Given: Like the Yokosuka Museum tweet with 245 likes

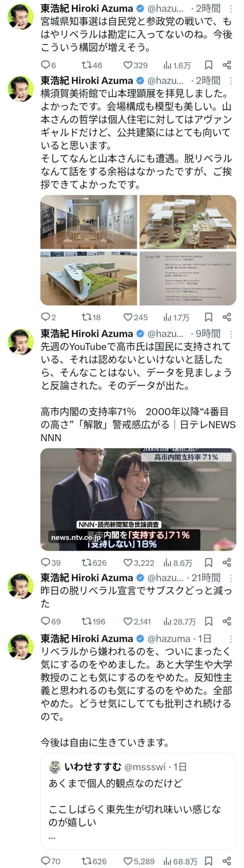Looking at the screenshot, I should click(135, 317).
